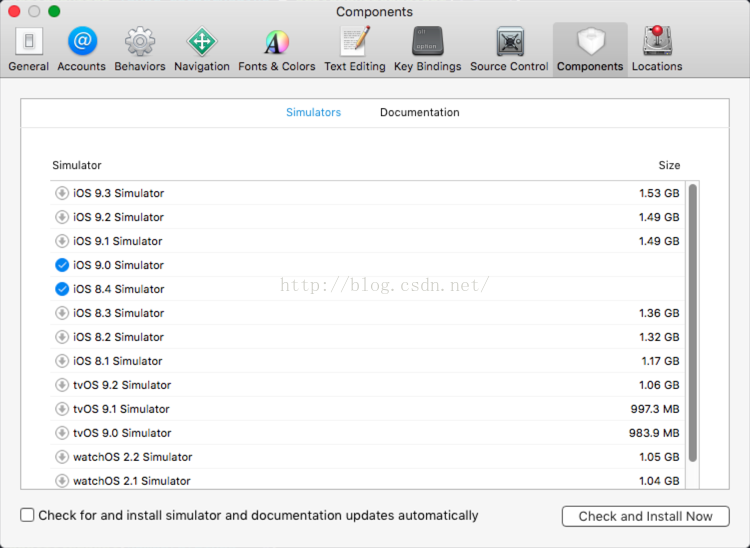Click the 1.04 GB size value
Image resolution: width=750 pixels, height=548 pixels.
[x=659, y=481]
